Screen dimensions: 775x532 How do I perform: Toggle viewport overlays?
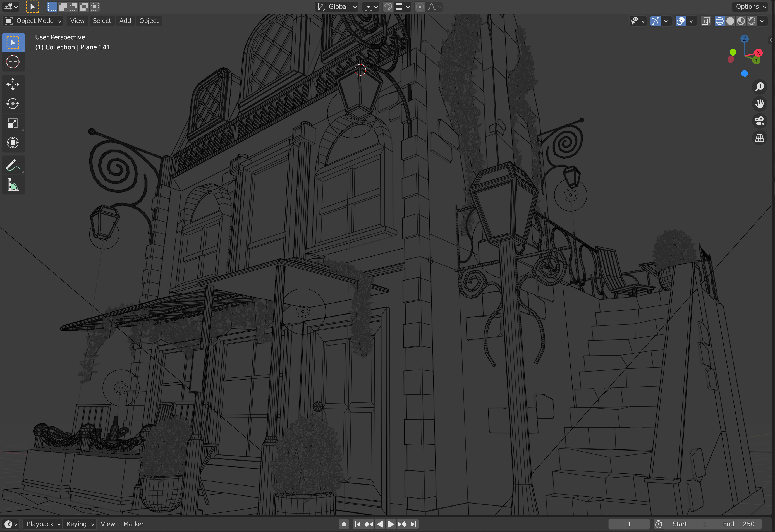(681, 21)
